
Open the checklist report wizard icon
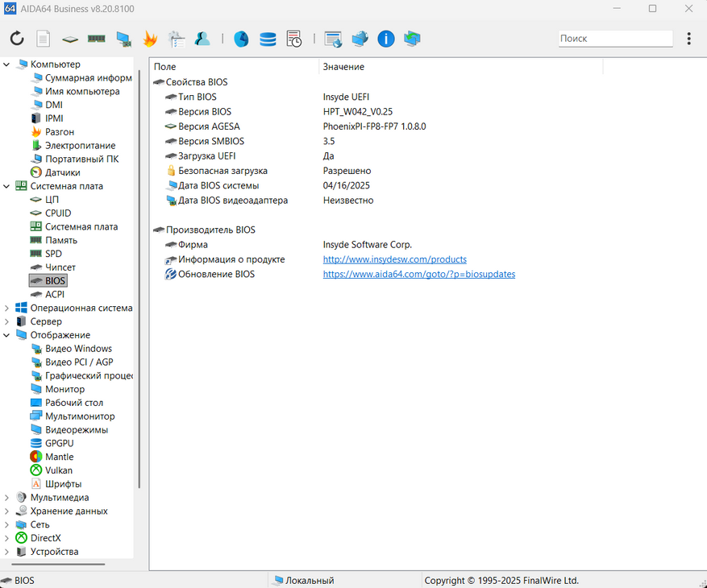[x=177, y=39]
